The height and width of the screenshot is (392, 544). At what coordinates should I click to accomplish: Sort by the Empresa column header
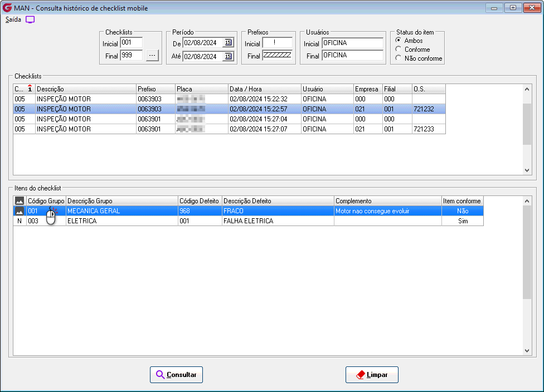coord(368,89)
